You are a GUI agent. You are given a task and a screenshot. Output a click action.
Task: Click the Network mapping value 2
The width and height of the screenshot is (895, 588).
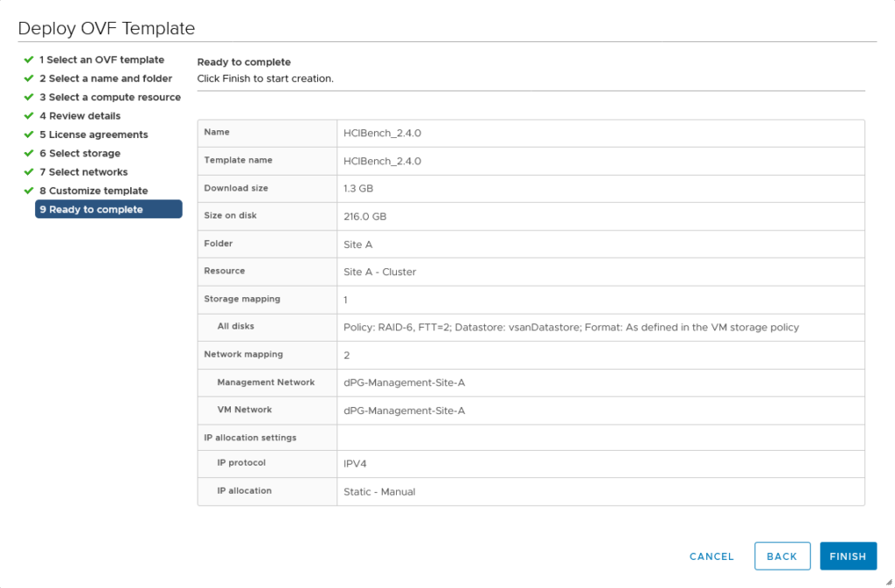346,356
